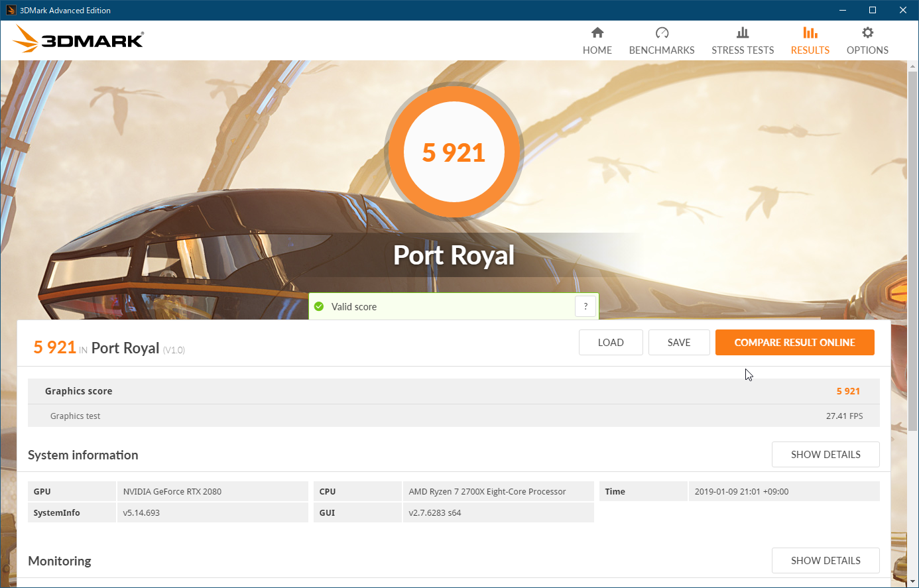Click the orange 5 921 graphics score value

[x=848, y=391]
